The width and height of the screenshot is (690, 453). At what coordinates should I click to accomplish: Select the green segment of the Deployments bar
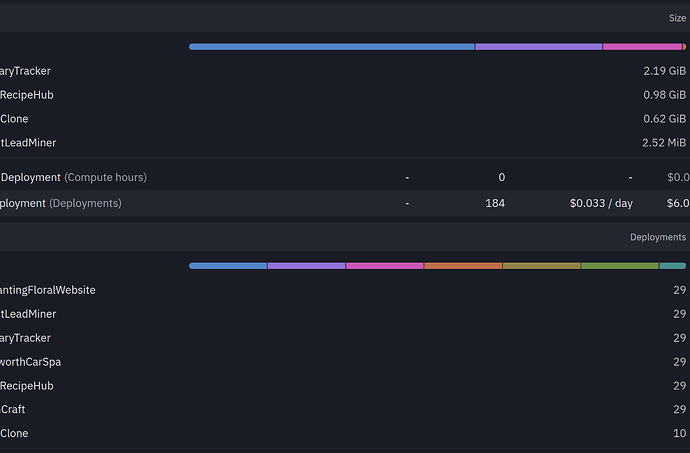click(620, 266)
